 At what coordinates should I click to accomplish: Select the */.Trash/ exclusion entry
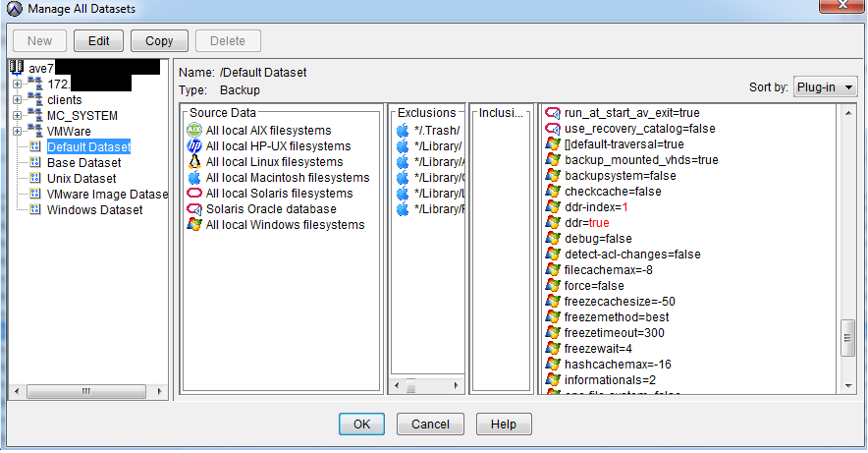point(437,131)
